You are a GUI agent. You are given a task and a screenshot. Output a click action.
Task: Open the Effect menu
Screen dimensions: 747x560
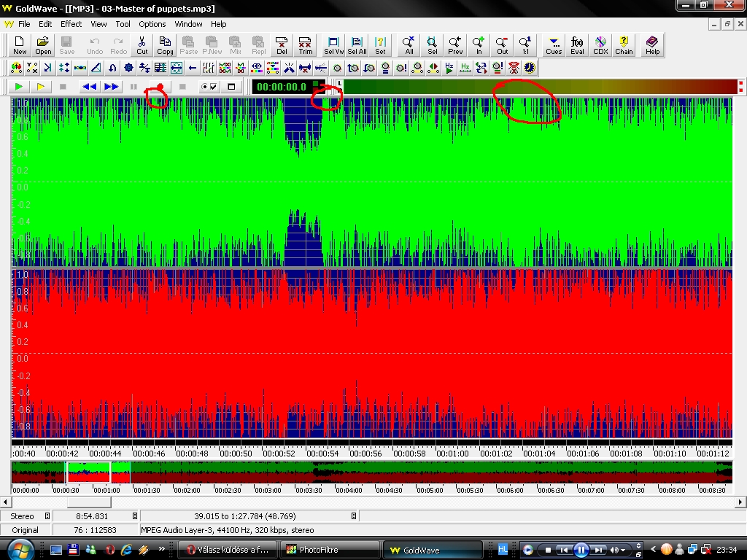pos(71,24)
